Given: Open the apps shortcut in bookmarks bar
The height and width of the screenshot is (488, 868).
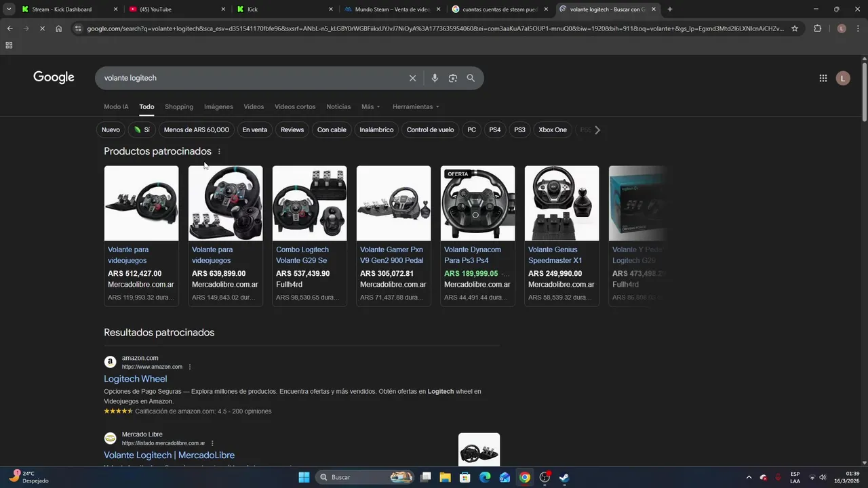Looking at the screenshot, I should (x=9, y=45).
